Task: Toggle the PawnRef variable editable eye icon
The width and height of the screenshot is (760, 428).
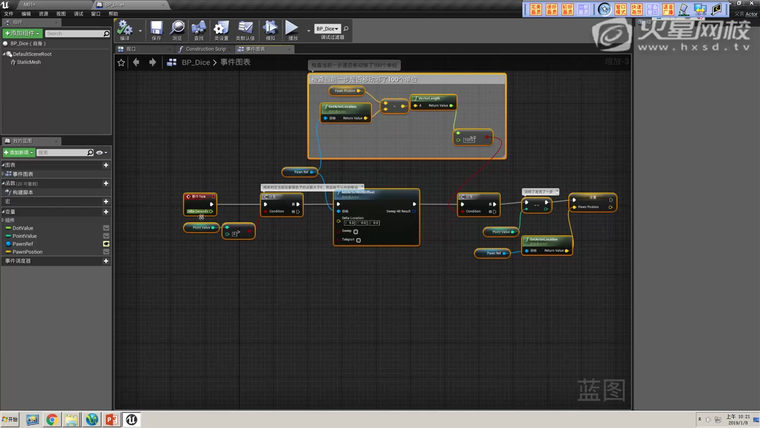Action: coord(106,244)
